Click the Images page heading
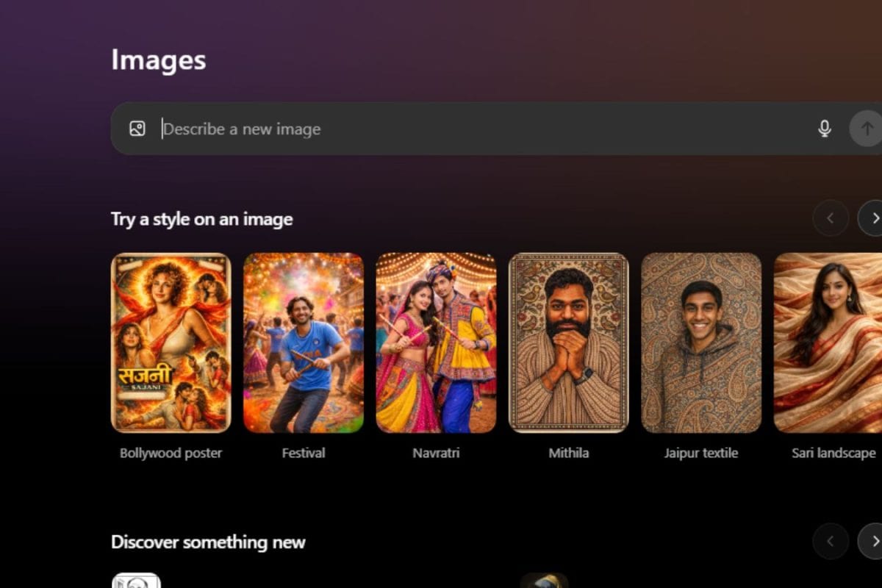Screen dimensions: 882x588 158,60
